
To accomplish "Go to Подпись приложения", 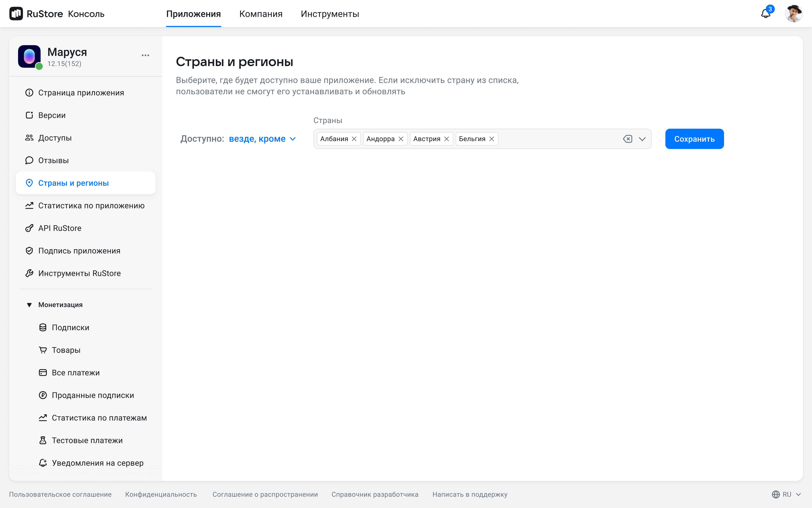I will (x=86, y=251).
